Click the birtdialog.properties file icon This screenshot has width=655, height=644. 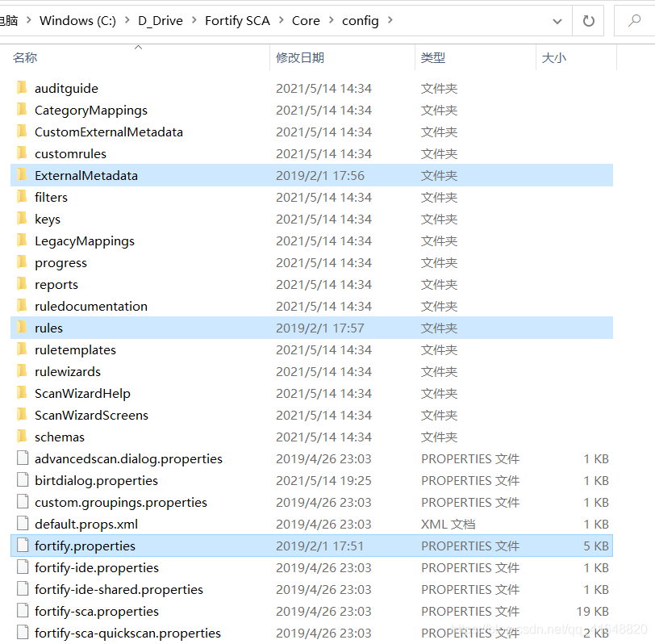tap(23, 479)
